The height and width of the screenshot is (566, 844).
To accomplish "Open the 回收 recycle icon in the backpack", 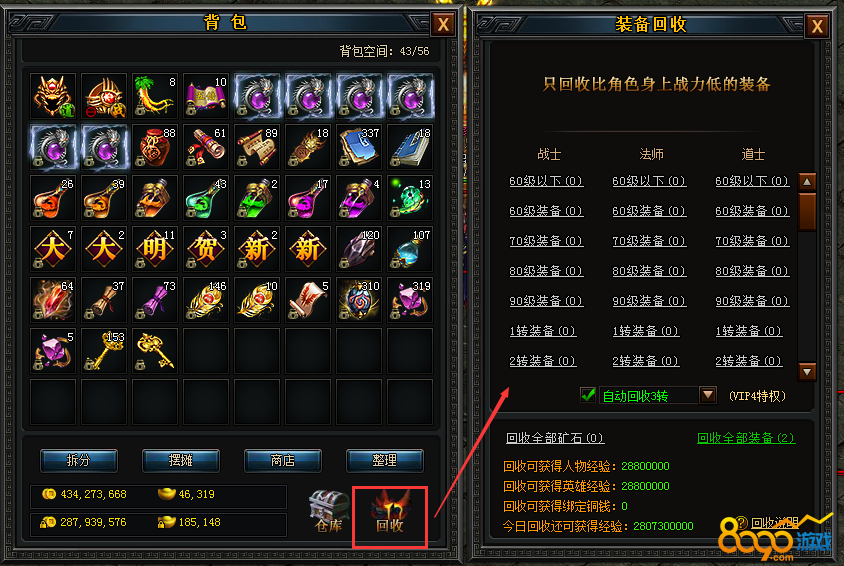I will pyautogui.click(x=390, y=514).
